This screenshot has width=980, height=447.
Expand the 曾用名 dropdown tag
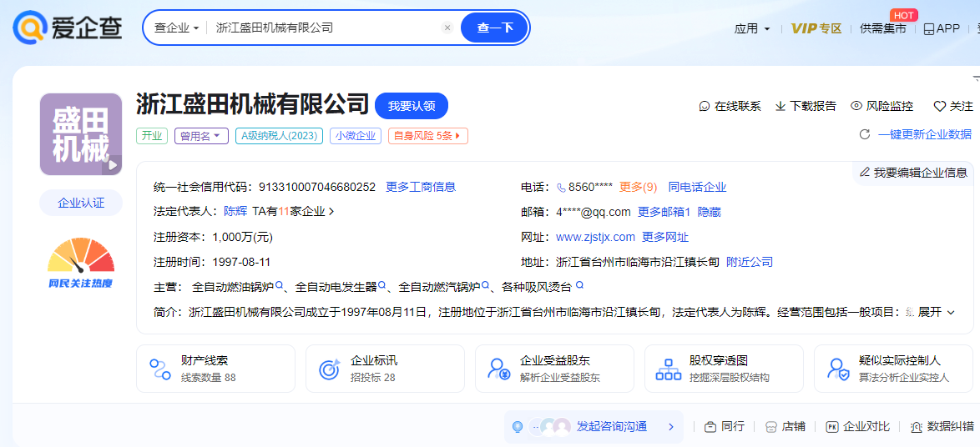tap(201, 135)
